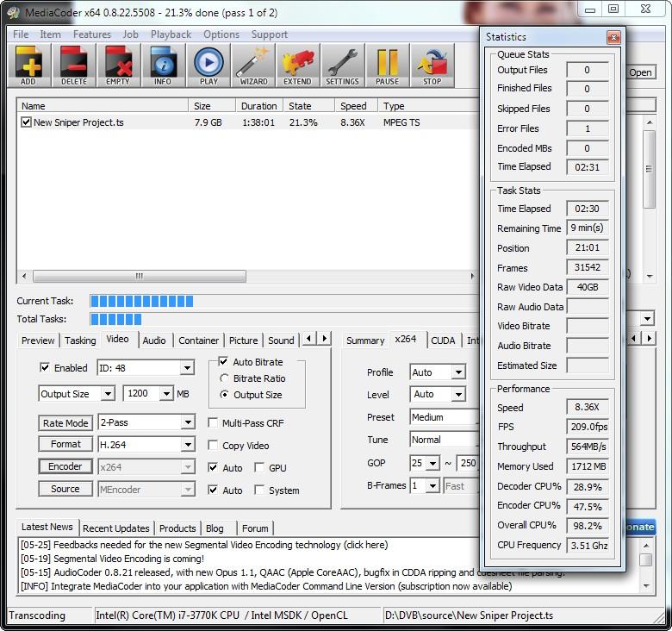Click the PLAY toolbar icon

point(208,66)
